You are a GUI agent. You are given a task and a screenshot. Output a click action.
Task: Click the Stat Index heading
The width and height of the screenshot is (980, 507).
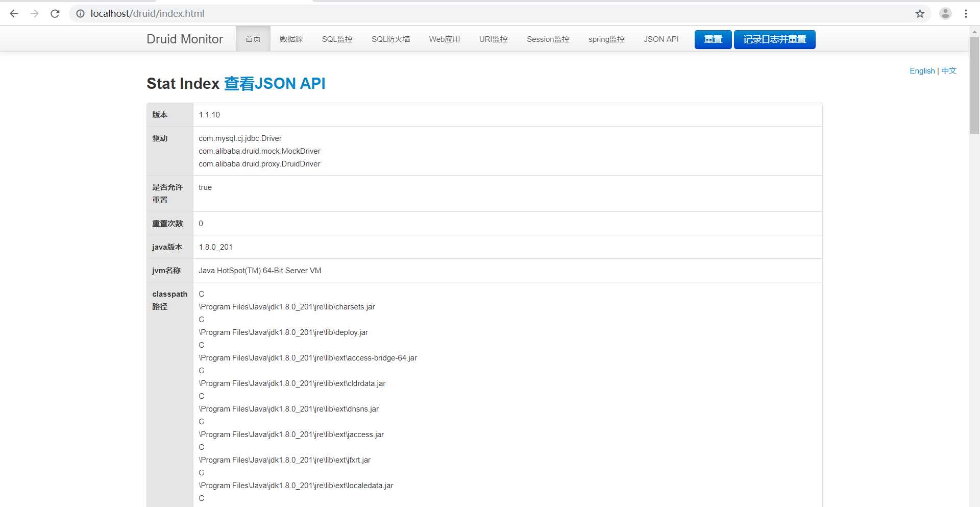click(183, 84)
